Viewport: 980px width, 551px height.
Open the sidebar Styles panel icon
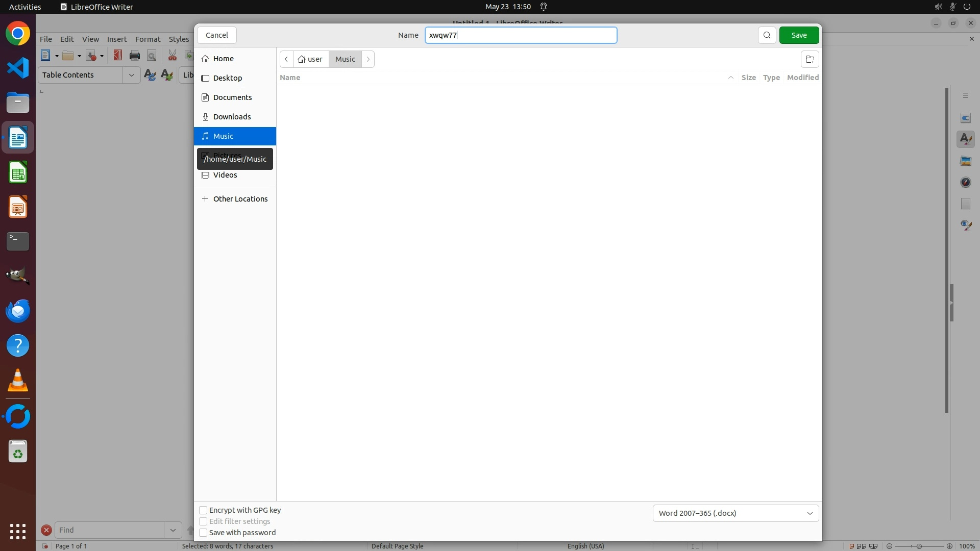965,139
